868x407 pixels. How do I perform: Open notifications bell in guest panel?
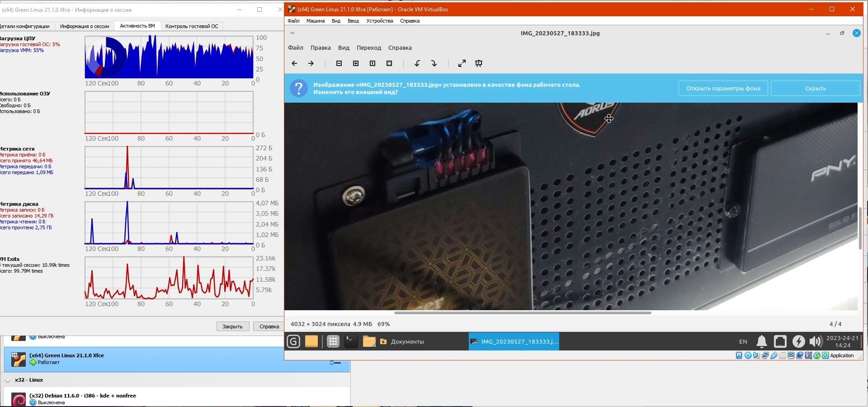click(x=762, y=341)
